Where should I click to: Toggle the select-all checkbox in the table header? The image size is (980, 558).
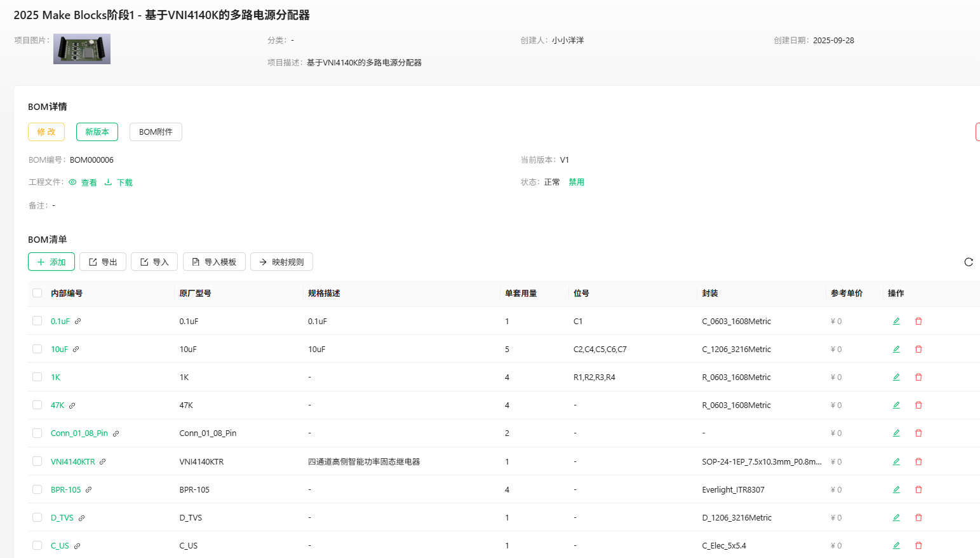[37, 293]
